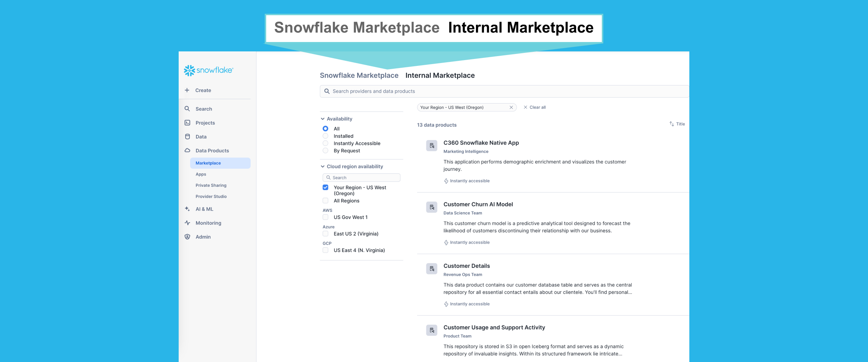
Task: Select the Installed availability option
Action: click(x=325, y=136)
